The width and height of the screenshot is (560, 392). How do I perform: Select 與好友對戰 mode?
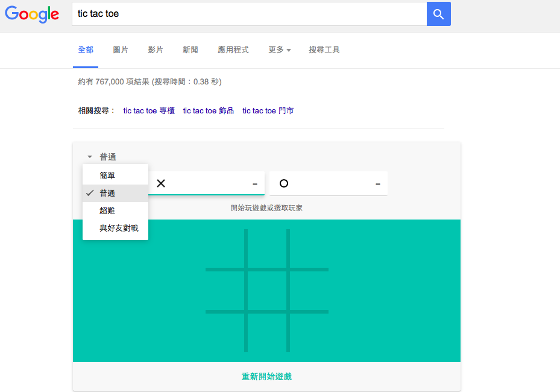pos(115,229)
